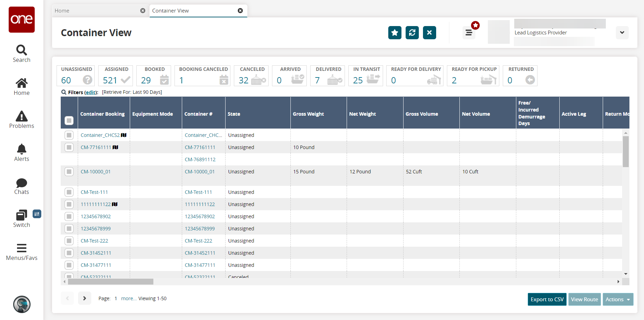The height and width of the screenshot is (320, 644).
Task: Toggle the select-all checkbox in table header
Action: tap(69, 120)
